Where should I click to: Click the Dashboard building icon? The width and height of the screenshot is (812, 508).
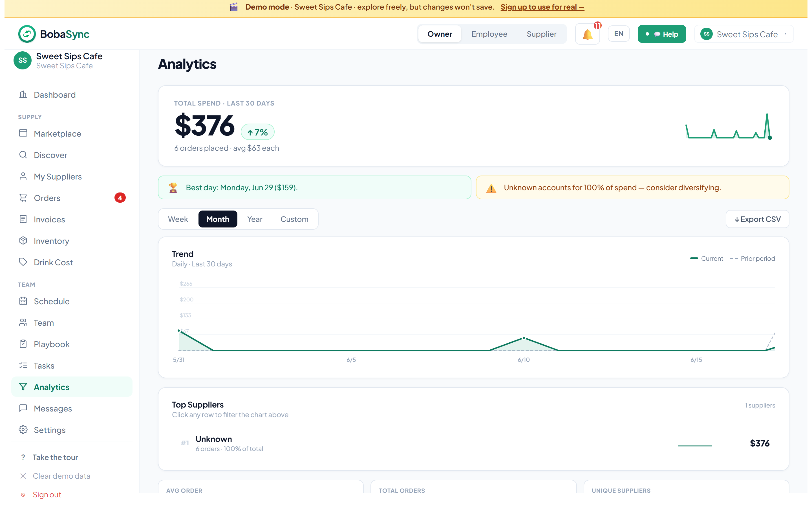[x=23, y=95]
